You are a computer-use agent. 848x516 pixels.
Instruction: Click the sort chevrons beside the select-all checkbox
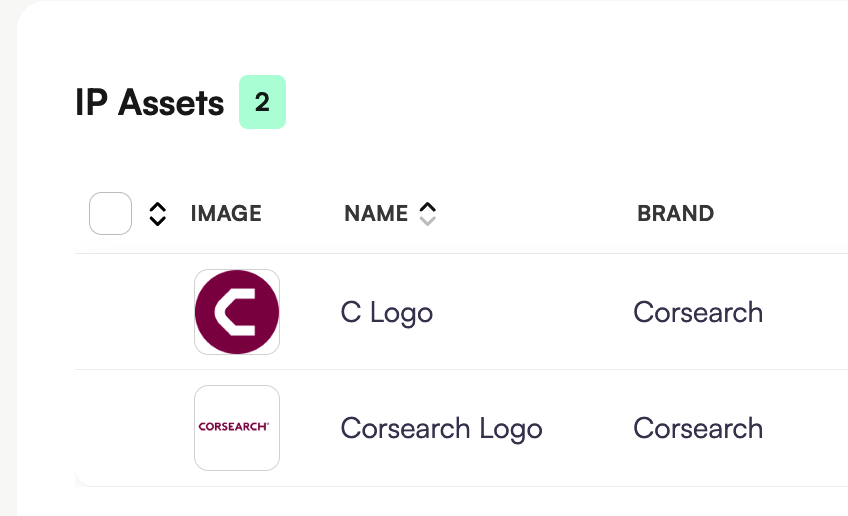(157, 213)
